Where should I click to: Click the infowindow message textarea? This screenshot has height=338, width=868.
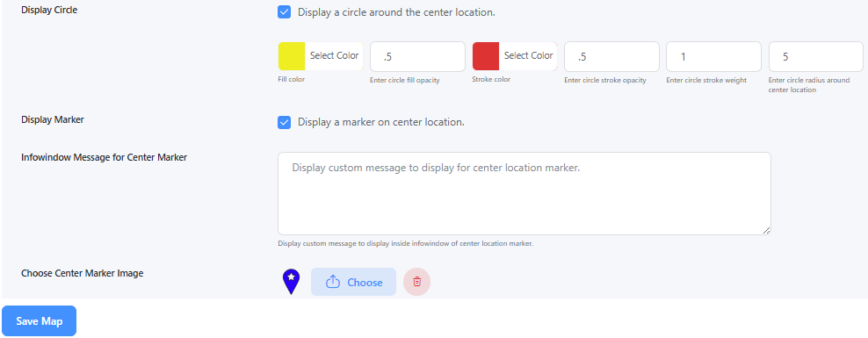pyautogui.click(x=524, y=194)
